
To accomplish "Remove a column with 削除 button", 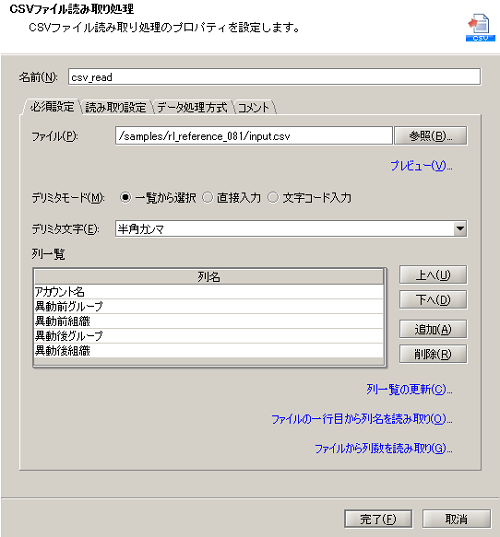I will coord(433,354).
